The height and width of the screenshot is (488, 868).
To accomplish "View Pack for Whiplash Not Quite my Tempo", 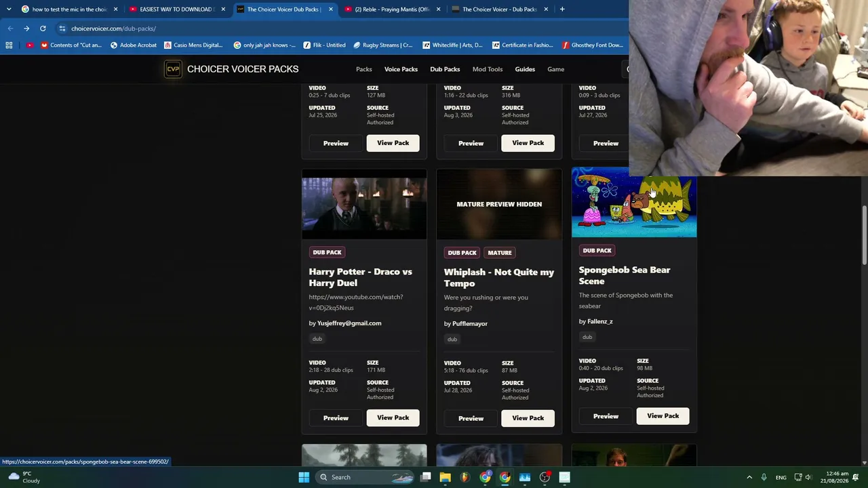I will tap(528, 418).
